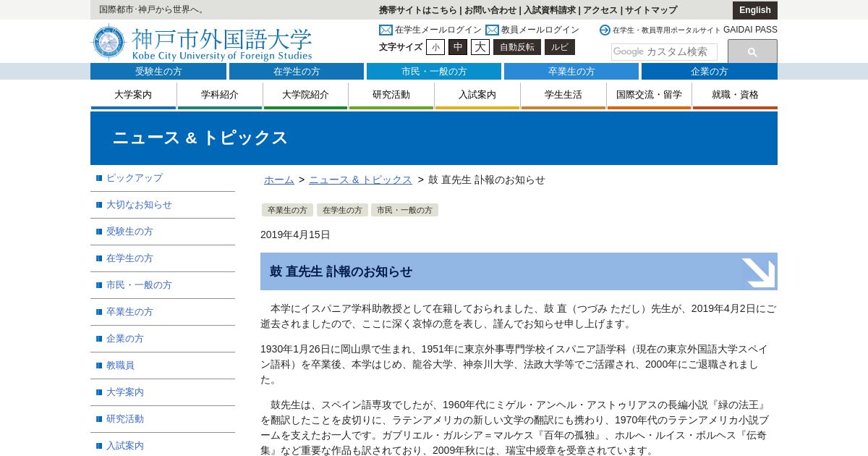The height and width of the screenshot is (456, 868).
Task: Open 入試案内 main menu
Action: (477, 95)
